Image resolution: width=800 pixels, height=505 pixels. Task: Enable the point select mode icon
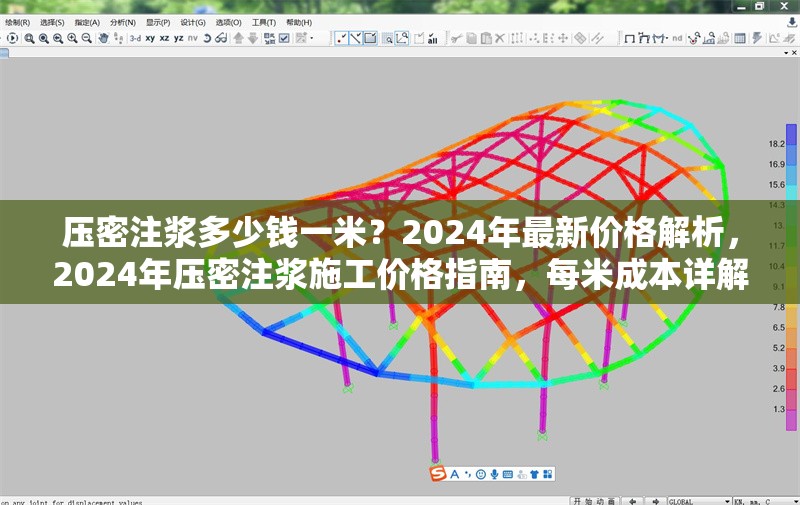coord(341,38)
